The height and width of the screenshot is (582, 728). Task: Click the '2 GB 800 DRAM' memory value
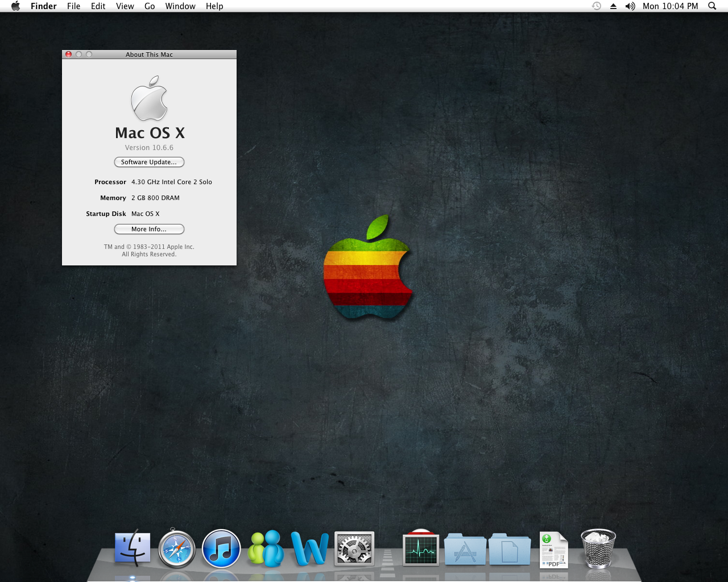click(x=155, y=198)
